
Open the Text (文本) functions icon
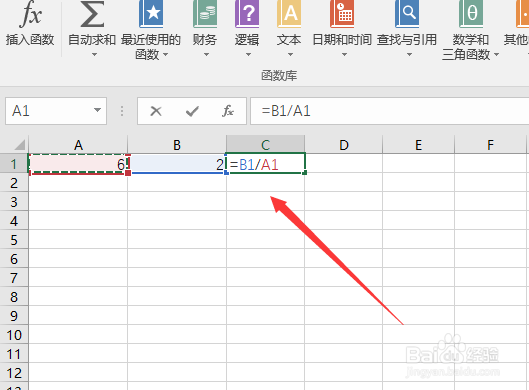pyautogui.click(x=289, y=14)
